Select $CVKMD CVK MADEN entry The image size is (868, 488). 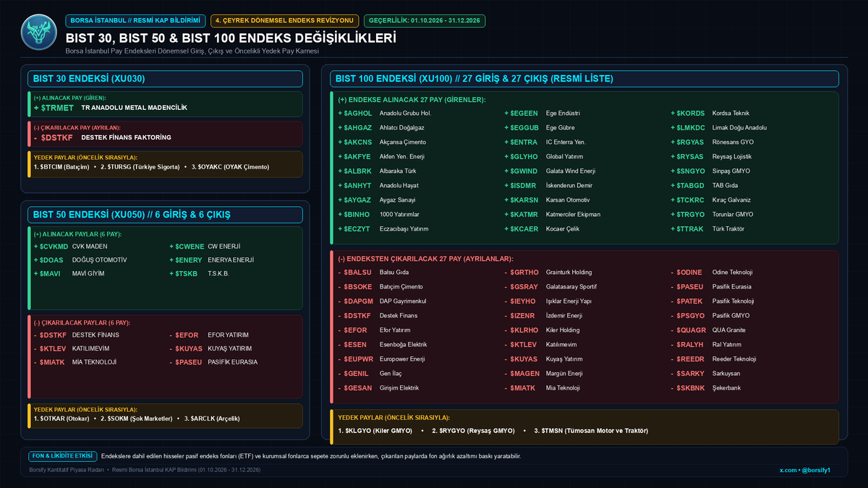(x=70, y=247)
